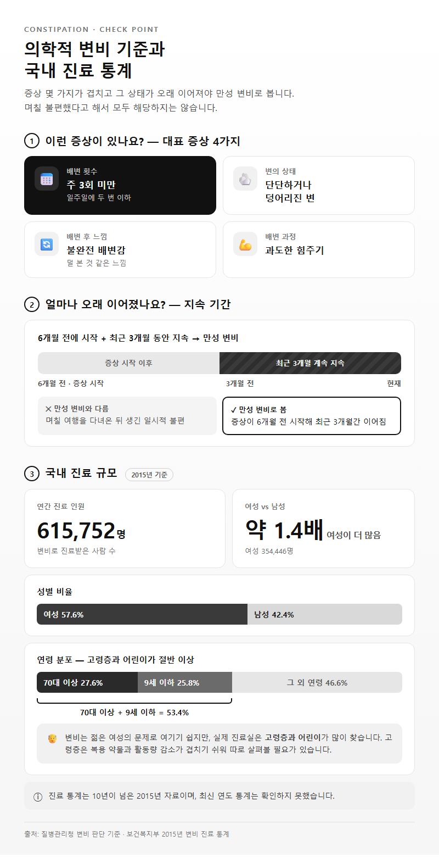Click the 여성 57.6% bar segment
This screenshot has height=868, width=439.
point(142,614)
